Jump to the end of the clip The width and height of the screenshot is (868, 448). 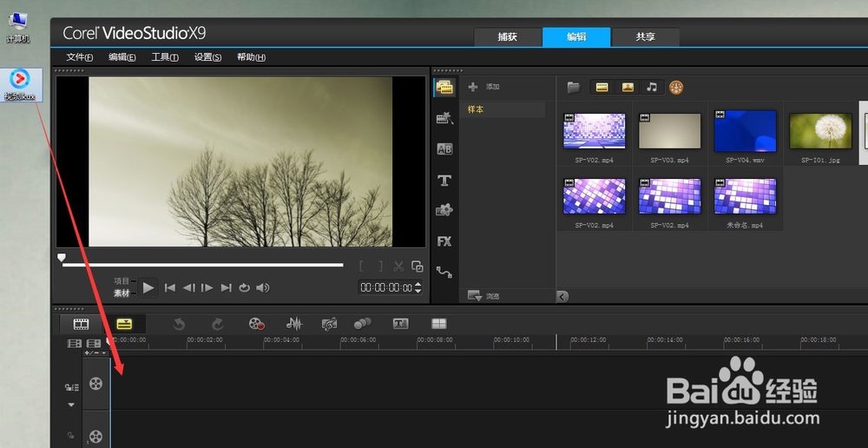(226, 288)
